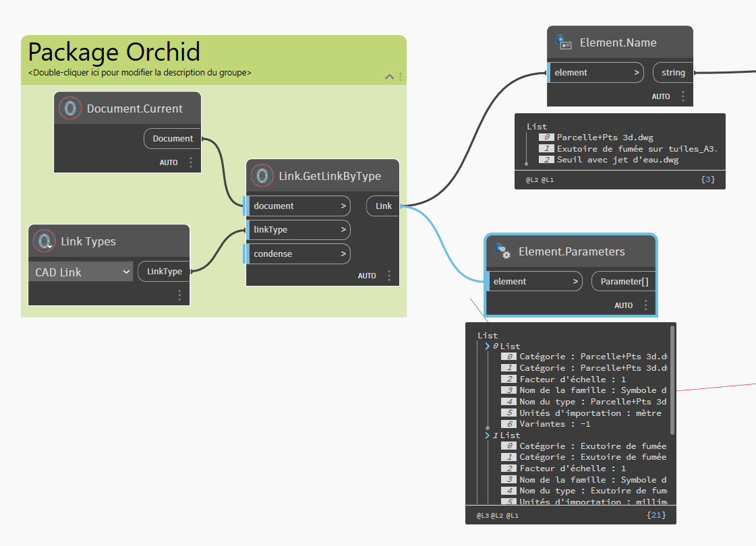Open Link.GetLinkByType node options dots
756x546 pixels.
(x=389, y=276)
